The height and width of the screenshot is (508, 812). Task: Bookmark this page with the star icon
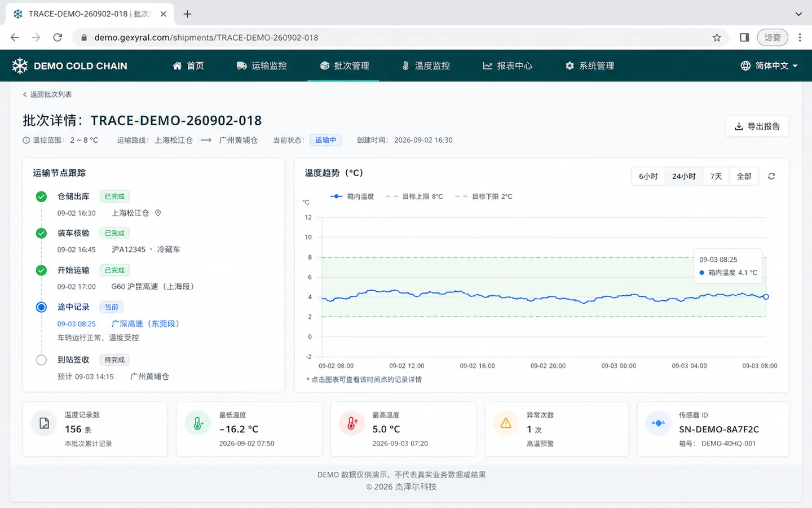[x=717, y=37]
